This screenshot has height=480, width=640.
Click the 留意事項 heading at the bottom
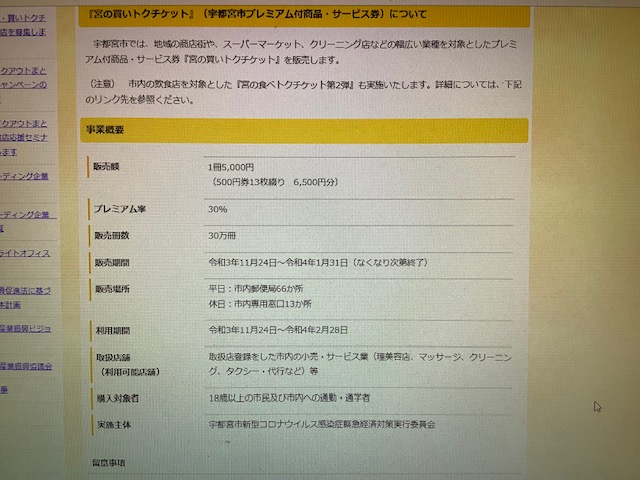tap(112, 464)
